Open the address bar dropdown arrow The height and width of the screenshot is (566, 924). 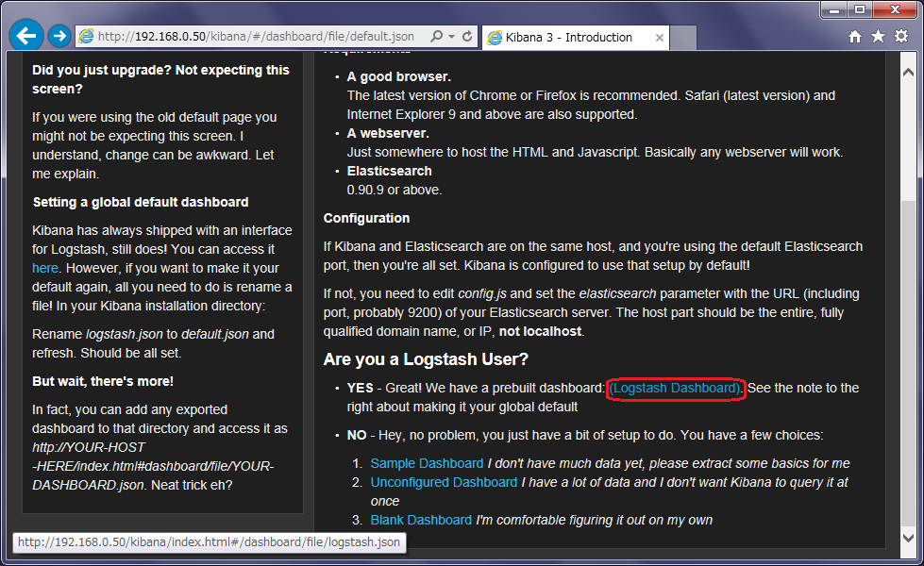click(x=451, y=37)
